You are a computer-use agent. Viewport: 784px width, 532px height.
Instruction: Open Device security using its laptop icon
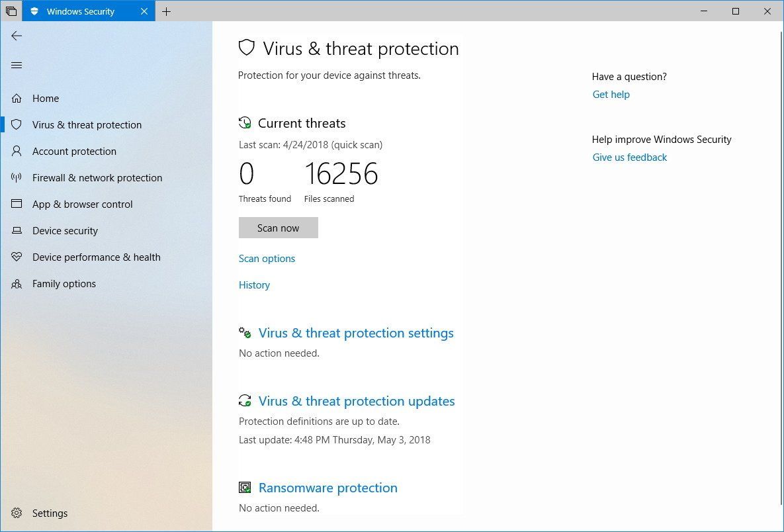point(17,230)
